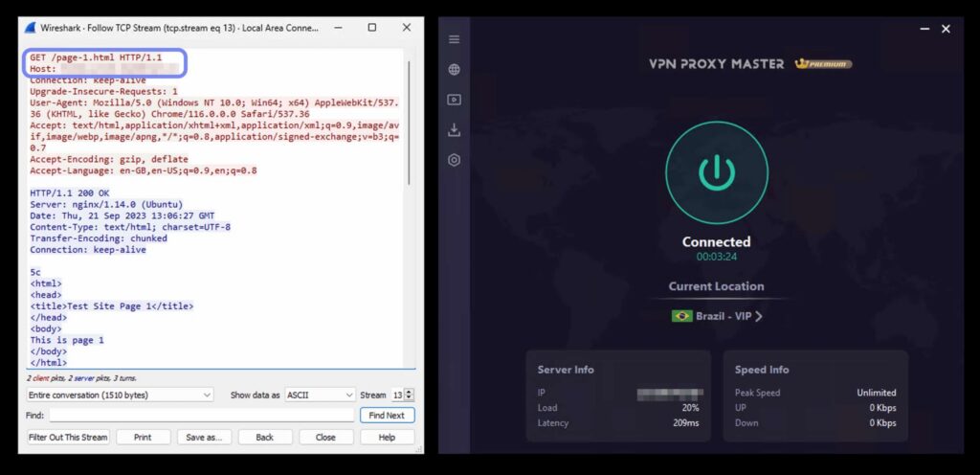Click the Back button in Wireshark dialog
The image size is (980, 475).
click(265, 437)
